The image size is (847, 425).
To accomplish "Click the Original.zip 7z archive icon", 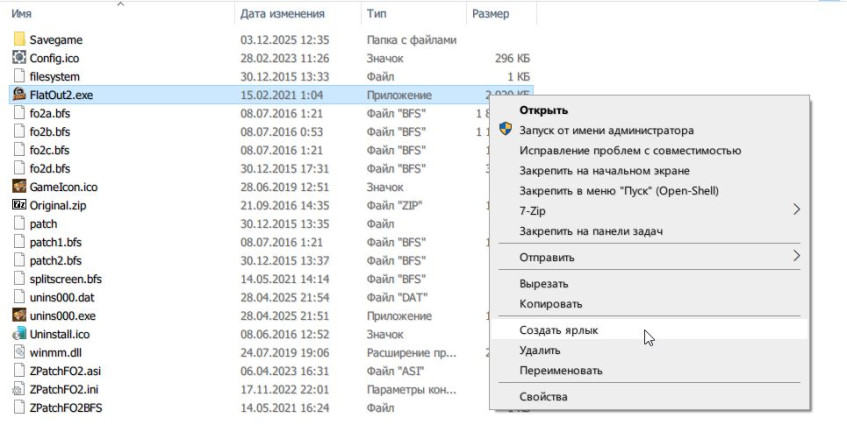I will coord(19,205).
